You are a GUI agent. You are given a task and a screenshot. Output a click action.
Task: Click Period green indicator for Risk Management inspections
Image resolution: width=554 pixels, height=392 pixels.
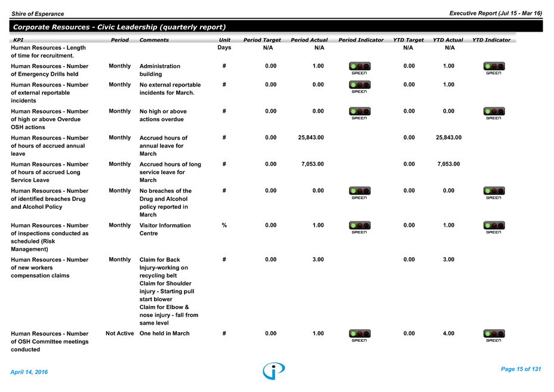(359, 227)
